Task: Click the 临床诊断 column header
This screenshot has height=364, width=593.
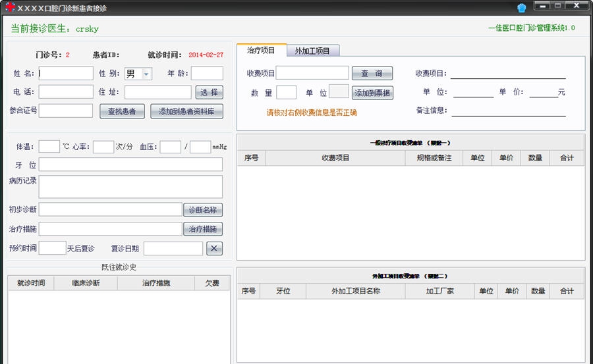Action: click(x=86, y=283)
